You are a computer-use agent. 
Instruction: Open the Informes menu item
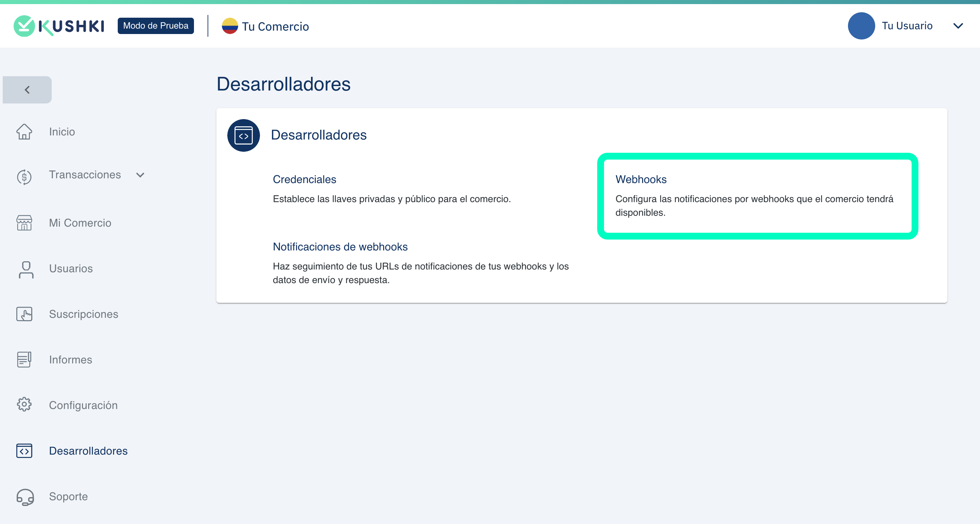pos(70,360)
